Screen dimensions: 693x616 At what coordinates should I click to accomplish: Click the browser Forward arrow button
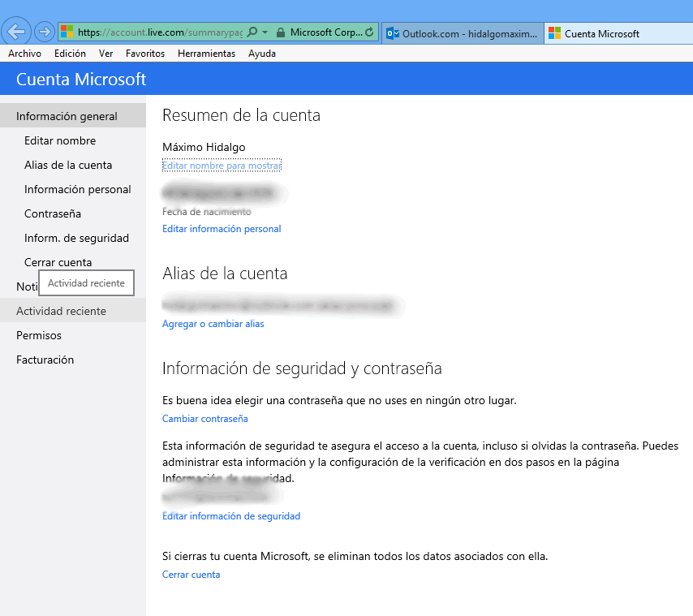[45, 32]
